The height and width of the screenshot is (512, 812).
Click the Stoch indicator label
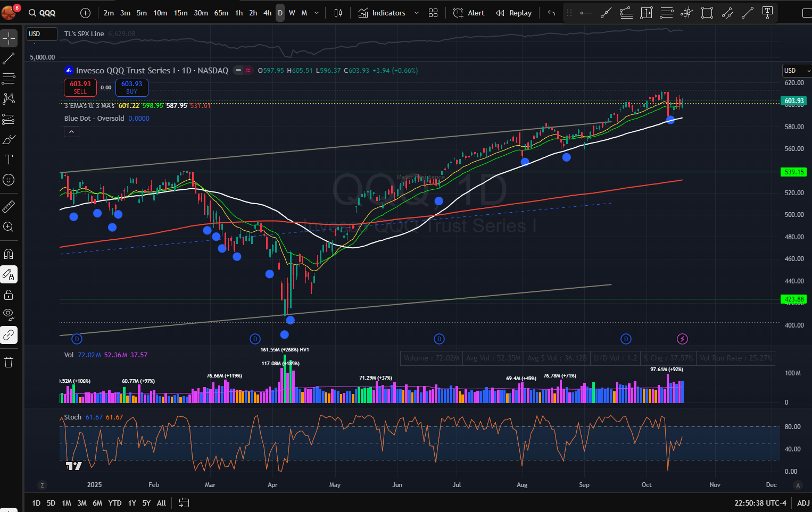click(73, 417)
